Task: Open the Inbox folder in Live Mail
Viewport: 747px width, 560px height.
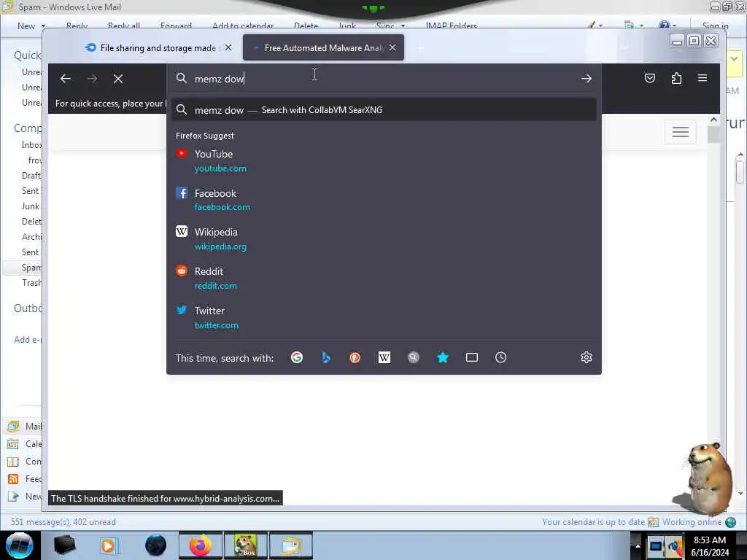Action: [x=31, y=145]
